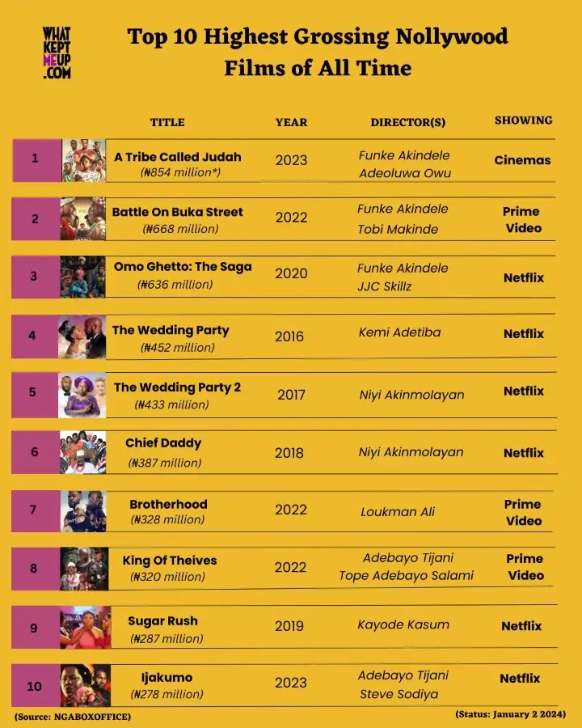
Task: Click the purple rank 1 box
Action: pos(36,159)
